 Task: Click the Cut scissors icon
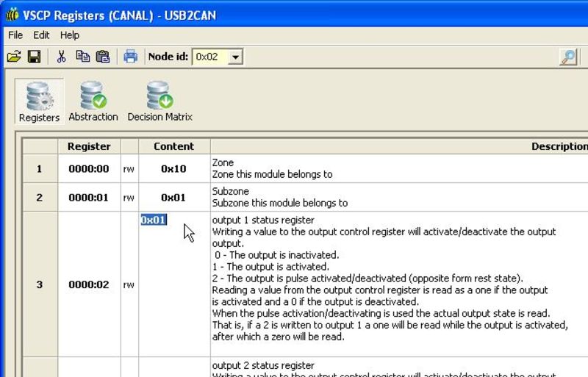coord(62,57)
